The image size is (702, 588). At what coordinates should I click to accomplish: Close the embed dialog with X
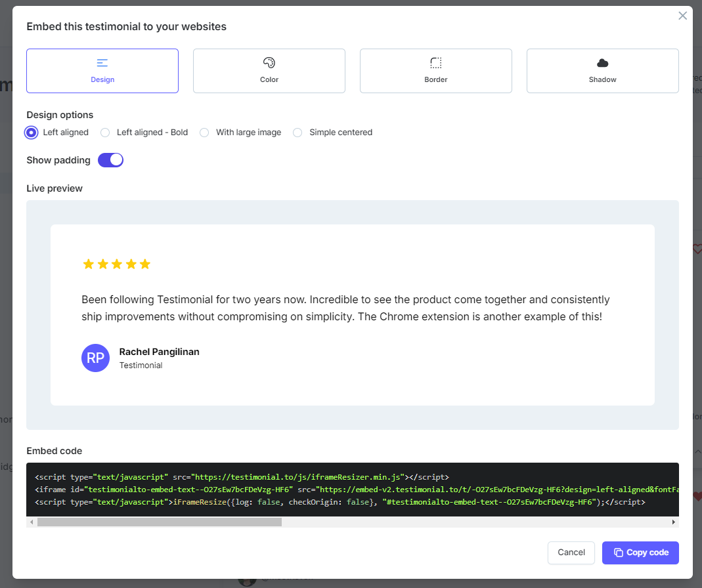[x=682, y=16]
